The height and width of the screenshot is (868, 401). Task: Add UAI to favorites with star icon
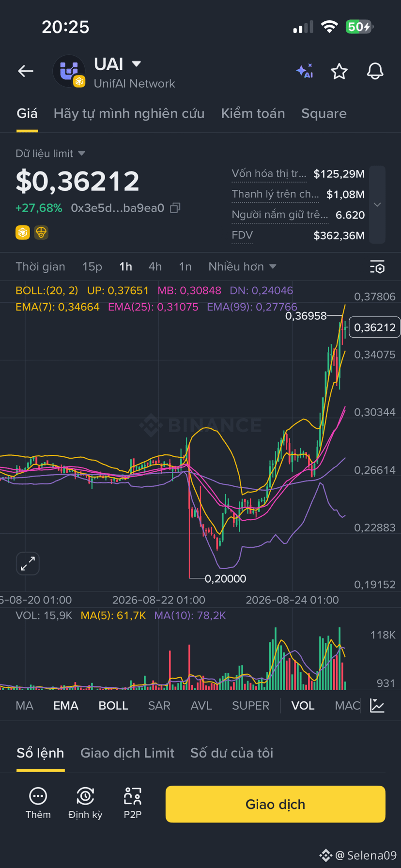pos(339,71)
